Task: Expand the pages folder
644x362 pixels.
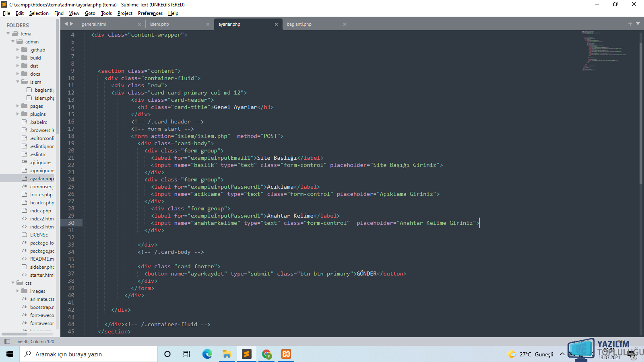Action: click(18, 106)
